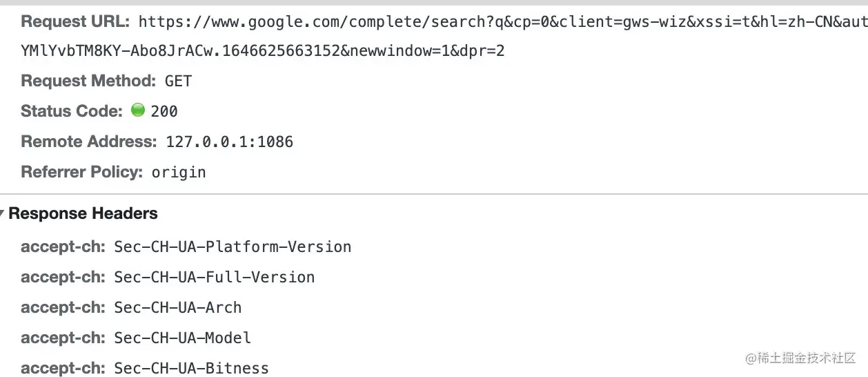Screen dimensions: 868x377
Task: Click the Remote Address label
Action: 90,142
